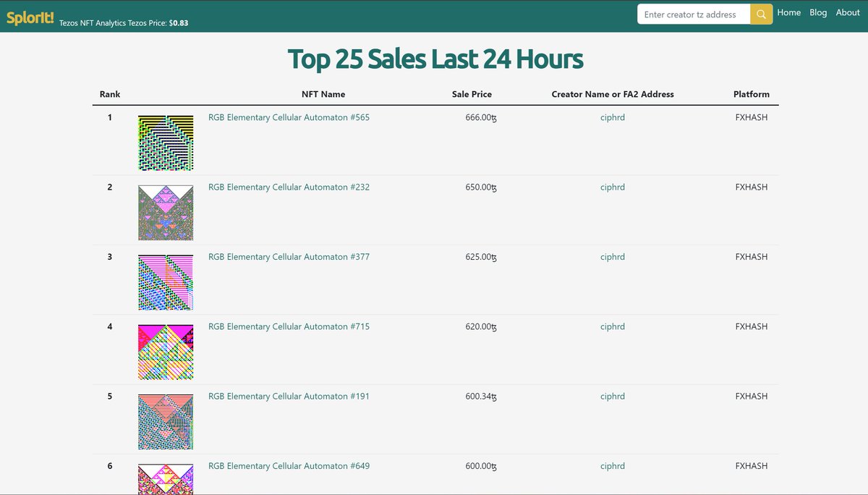Open RGB Elementary Cellular Automaton #565 link
Viewport: 868px width, 495px height.
click(289, 117)
